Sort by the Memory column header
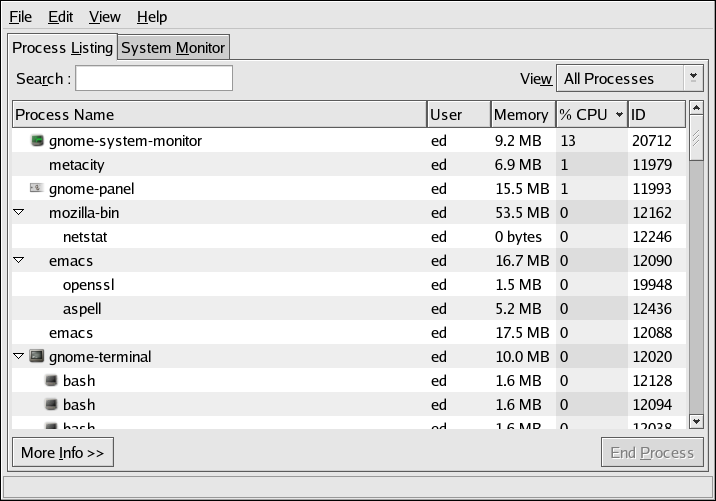The width and height of the screenshot is (716, 501). click(521, 115)
